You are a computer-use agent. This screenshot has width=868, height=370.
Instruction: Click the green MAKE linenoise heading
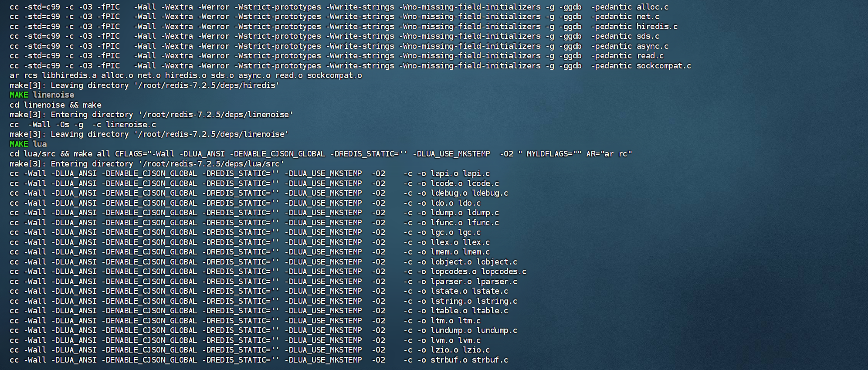[x=42, y=95]
